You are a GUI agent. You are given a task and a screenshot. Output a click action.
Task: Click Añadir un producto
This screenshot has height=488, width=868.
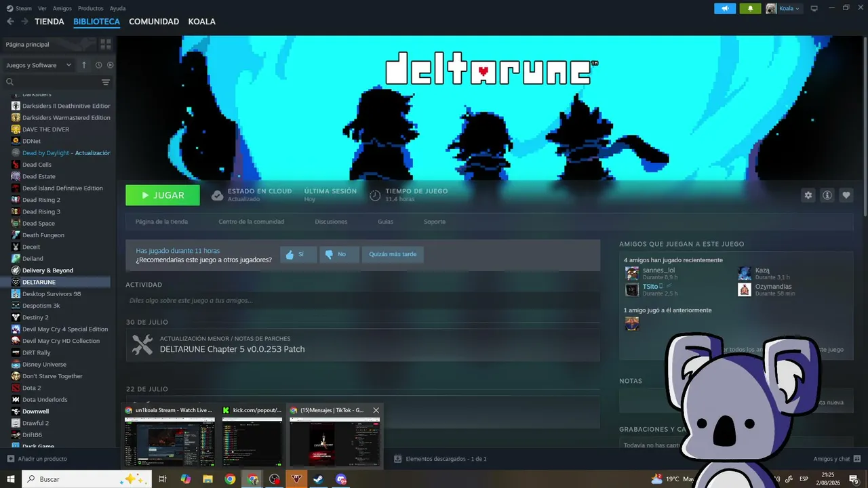tap(37, 459)
